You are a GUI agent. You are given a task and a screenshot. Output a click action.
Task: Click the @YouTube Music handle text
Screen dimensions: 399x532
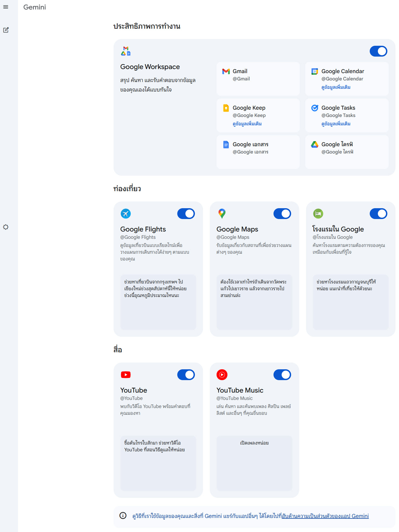click(234, 398)
